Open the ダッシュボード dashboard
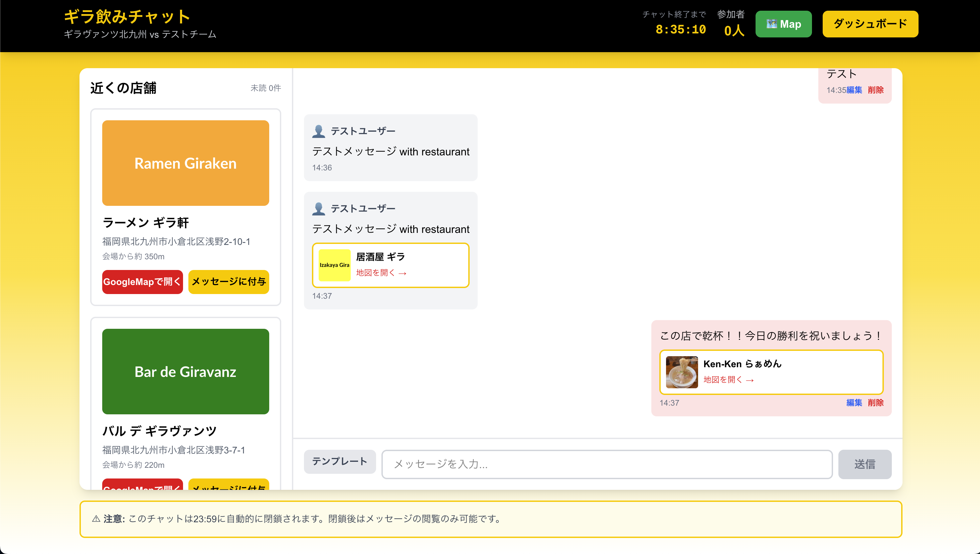 870,24
